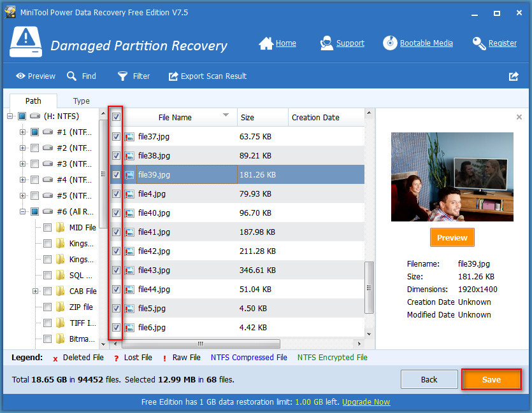
Task: Sort by the Creation Date column header
Action: pyautogui.click(x=326, y=118)
